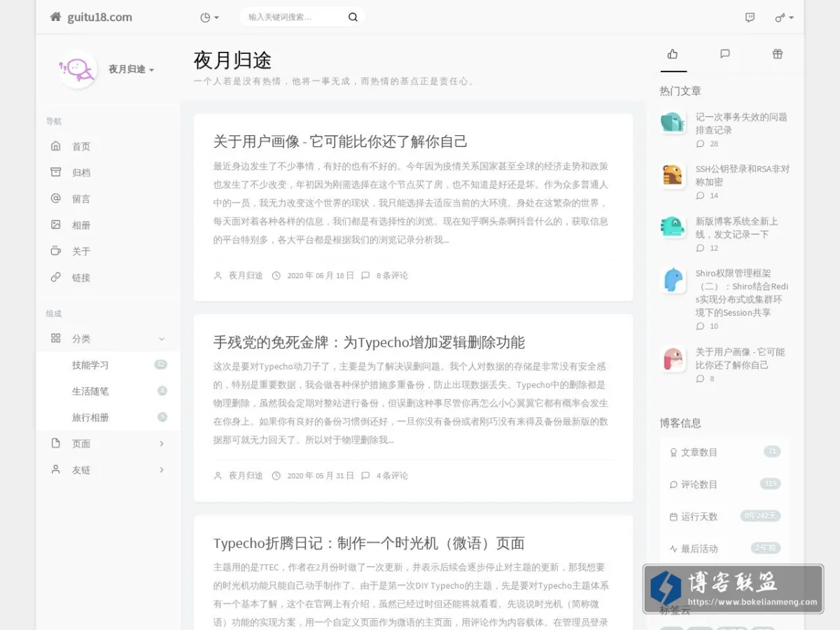Click the coffee cup icon next to 关于

pyautogui.click(x=56, y=251)
